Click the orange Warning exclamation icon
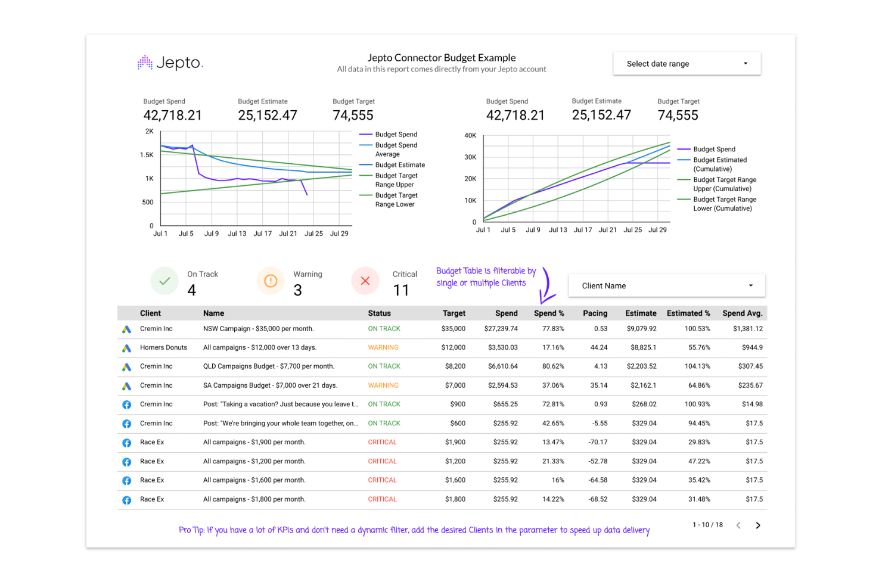882x588 pixels. point(271,281)
